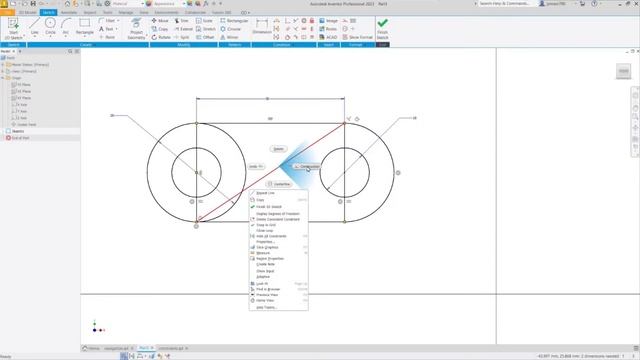Click the Text tool in Create panel
Viewport: 640px width, 360px height.
pyautogui.click(x=107, y=29)
